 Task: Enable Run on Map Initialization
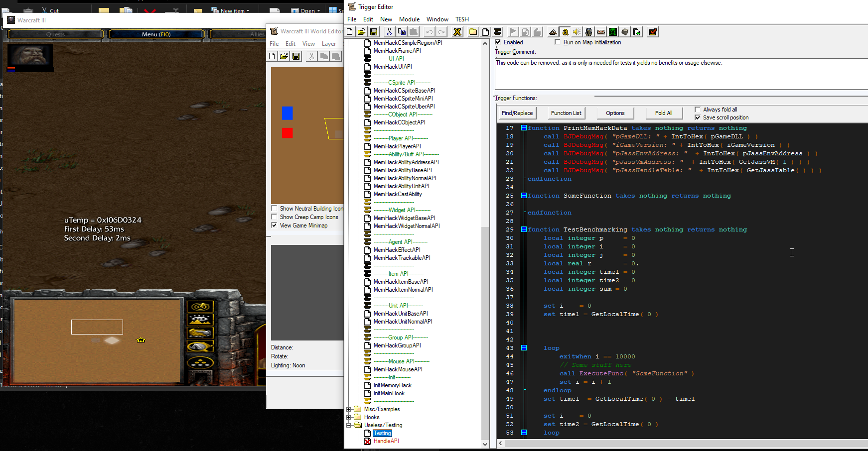pyautogui.click(x=558, y=42)
